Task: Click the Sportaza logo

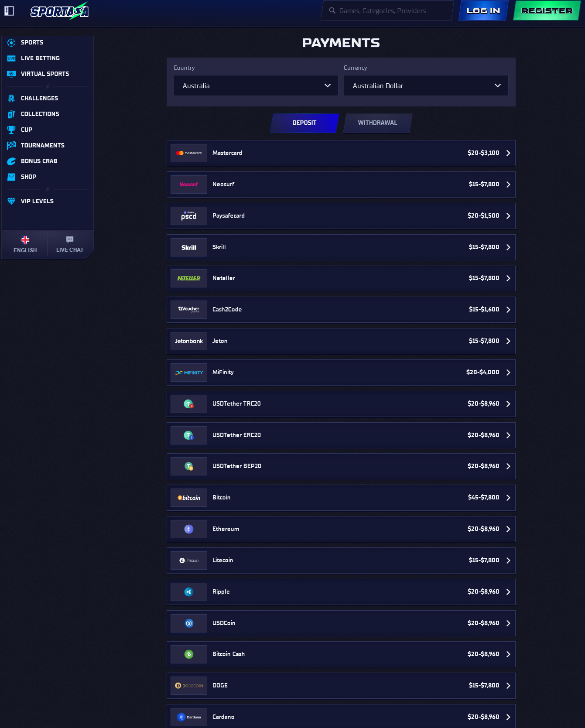Action: pyautogui.click(x=59, y=11)
